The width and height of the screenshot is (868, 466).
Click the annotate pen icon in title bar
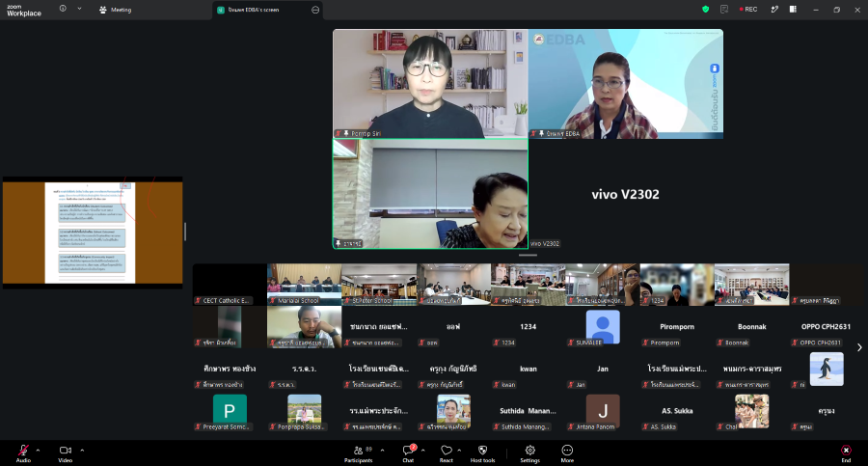[774, 10]
